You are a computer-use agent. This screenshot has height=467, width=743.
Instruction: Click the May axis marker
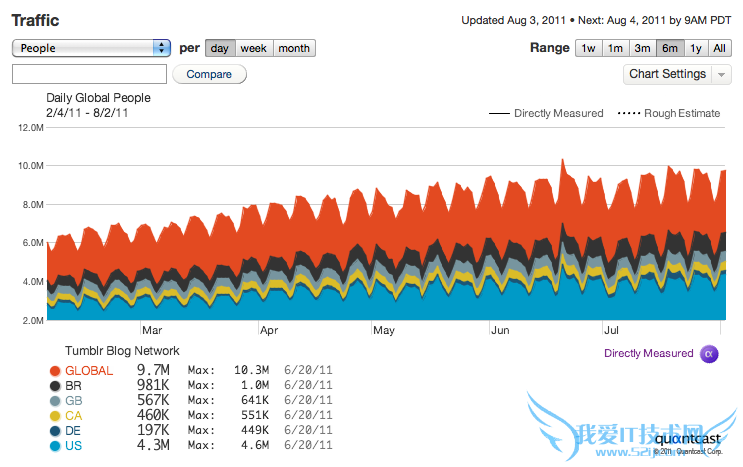click(384, 330)
